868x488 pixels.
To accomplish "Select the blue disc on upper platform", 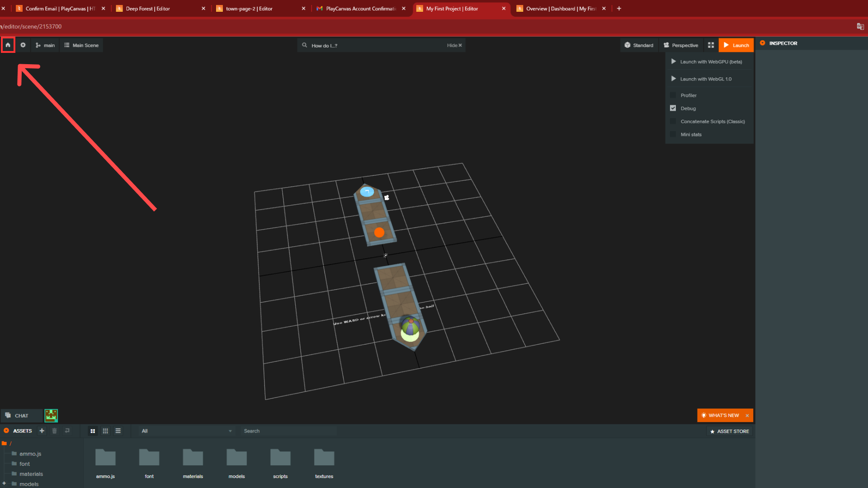I will pos(367,192).
